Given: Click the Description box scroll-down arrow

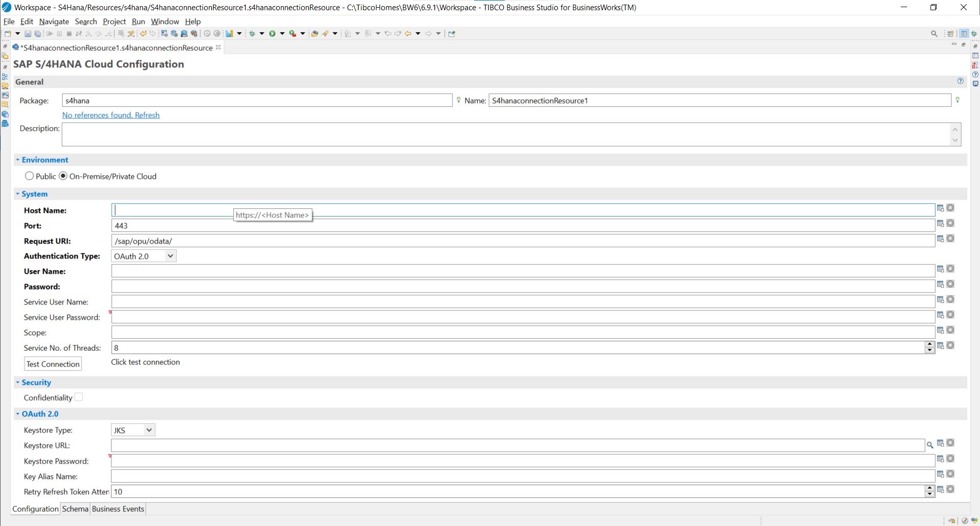Looking at the screenshot, I should point(955,140).
